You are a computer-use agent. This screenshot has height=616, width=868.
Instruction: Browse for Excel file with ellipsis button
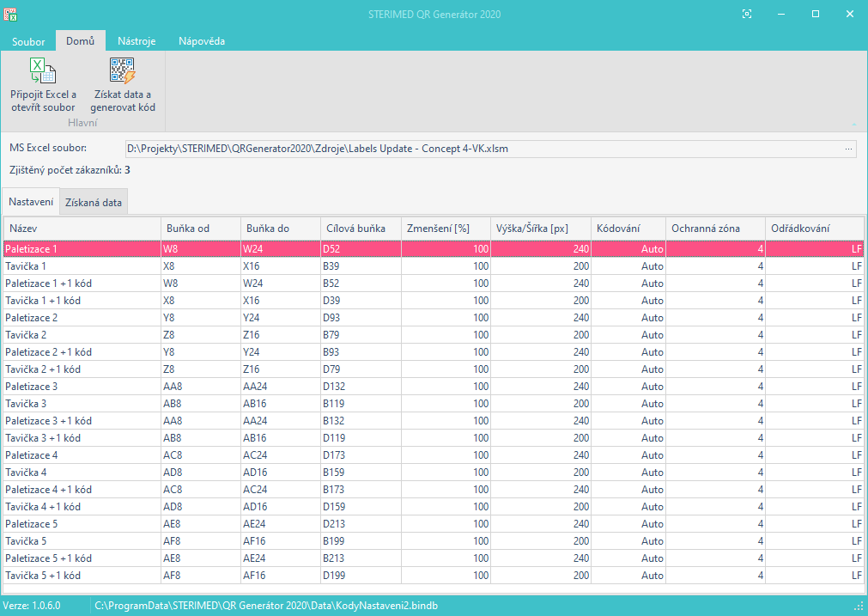(x=848, y=149)
